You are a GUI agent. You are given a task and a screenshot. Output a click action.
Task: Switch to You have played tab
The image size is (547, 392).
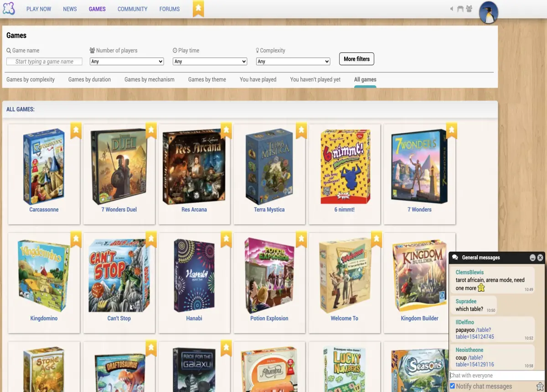pos(258,79)
